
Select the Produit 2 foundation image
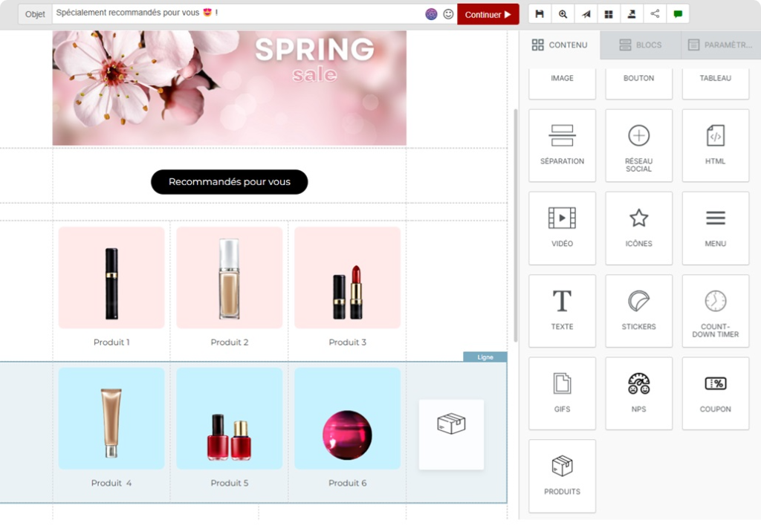pyautogui.click(x=229, y=278)
